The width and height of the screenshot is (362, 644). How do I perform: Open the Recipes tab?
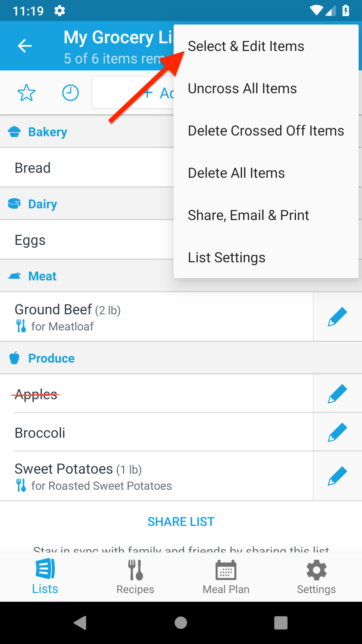135,576
